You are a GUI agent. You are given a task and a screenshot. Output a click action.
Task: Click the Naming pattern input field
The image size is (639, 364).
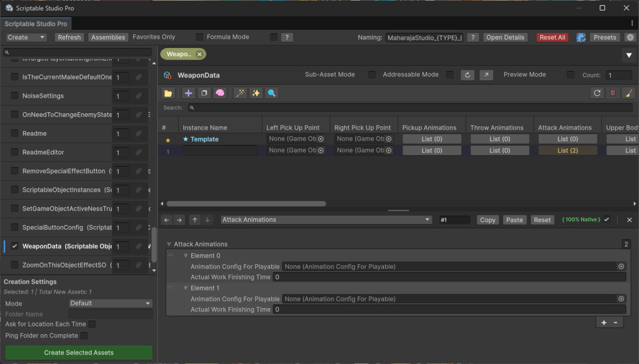click(424, 37)
